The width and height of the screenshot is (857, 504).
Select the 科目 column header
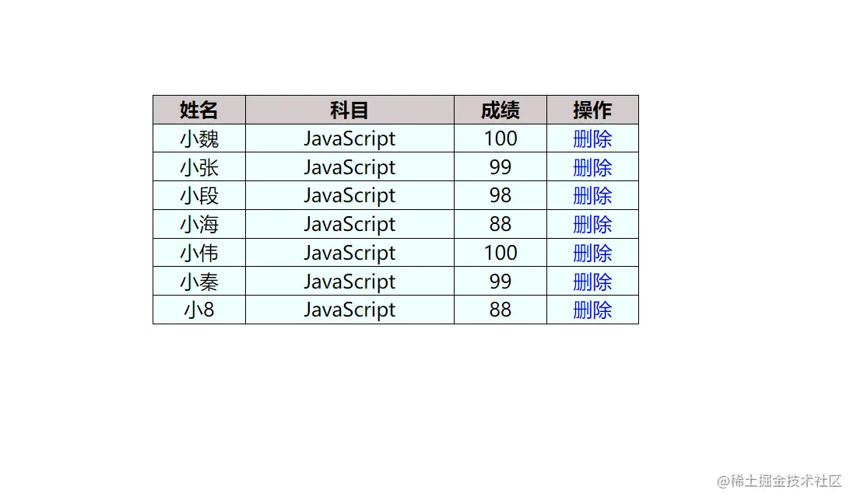(349, 110)
